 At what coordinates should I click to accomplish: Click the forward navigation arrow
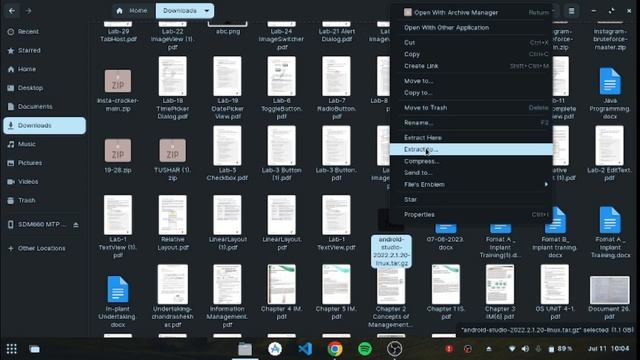click(x=28, y=11)
